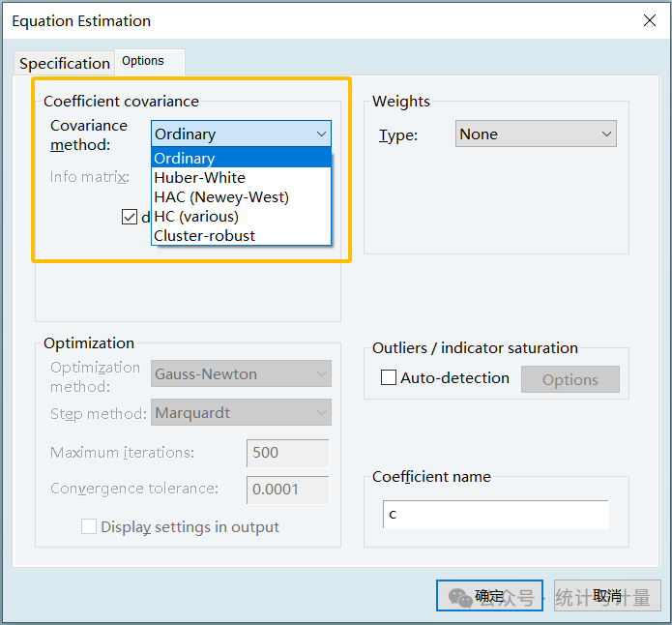The height and width of the screenshot is (625, 672).
Task: Choose Cluster-robust covariance method
Action: point(241,235)
